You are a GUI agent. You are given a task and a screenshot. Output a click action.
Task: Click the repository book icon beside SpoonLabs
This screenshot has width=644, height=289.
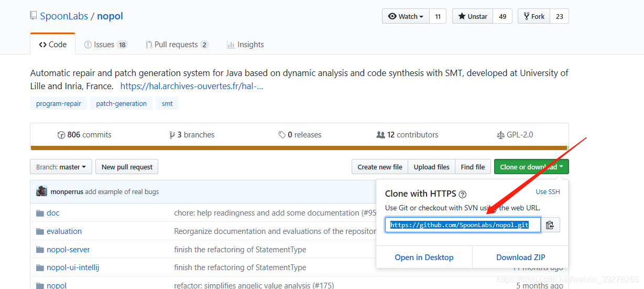coord(34,16)
